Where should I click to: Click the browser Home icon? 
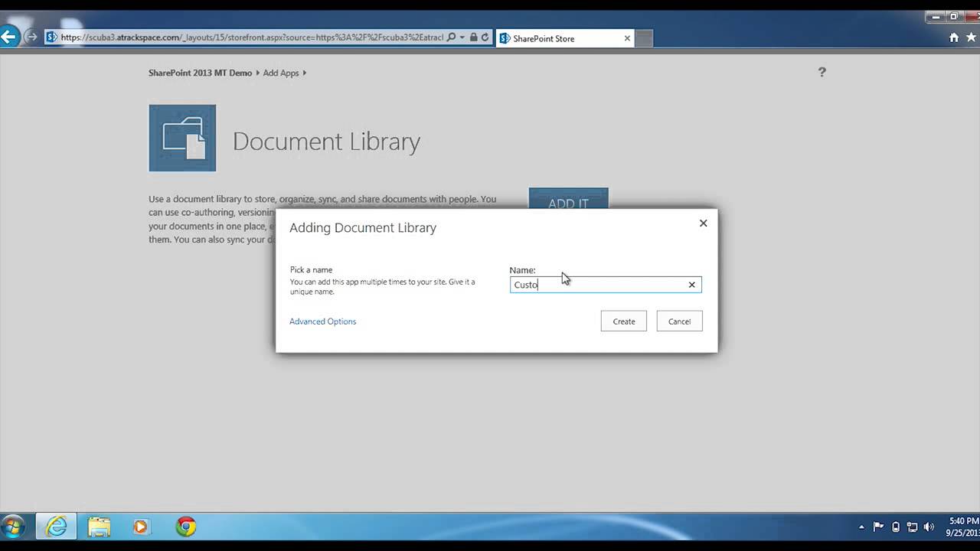tap(954, 37)
